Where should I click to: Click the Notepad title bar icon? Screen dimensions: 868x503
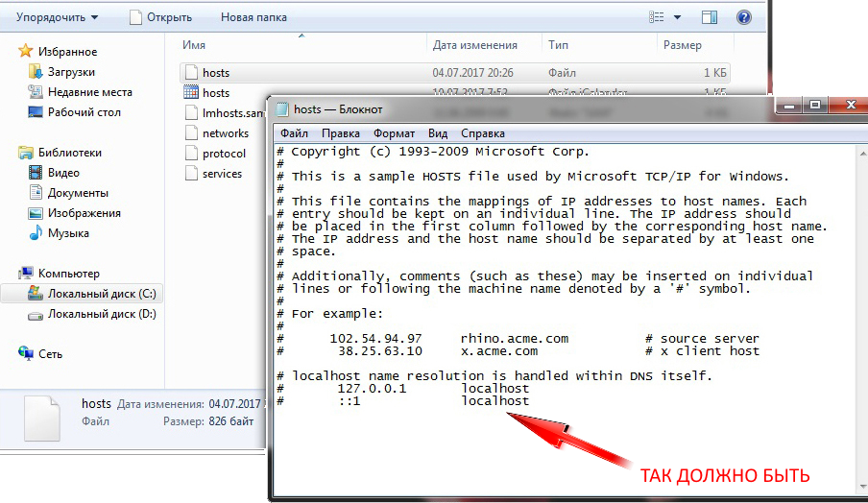point(282,109)
